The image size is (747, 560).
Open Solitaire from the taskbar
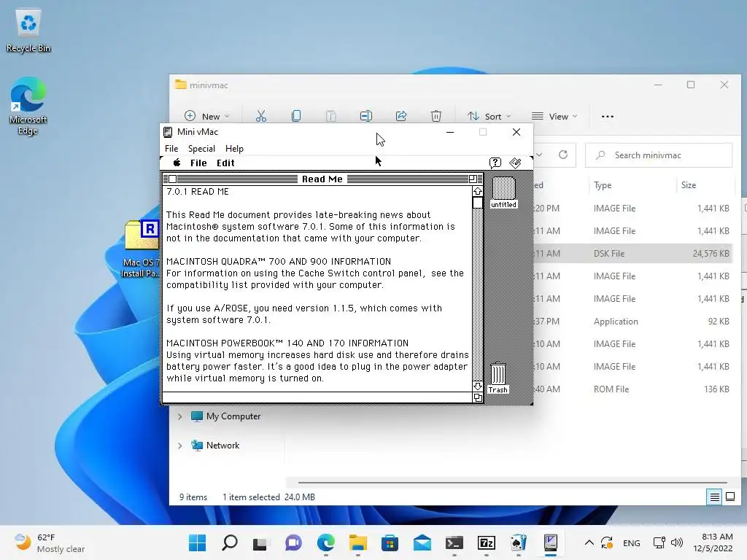(519, 542)
